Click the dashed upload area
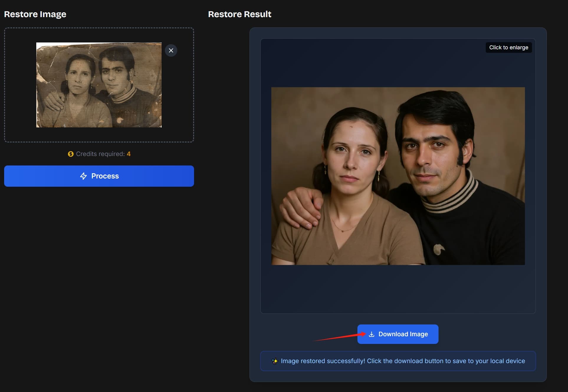The height and width of the screenshot is (392, 568). click(99, 86)
